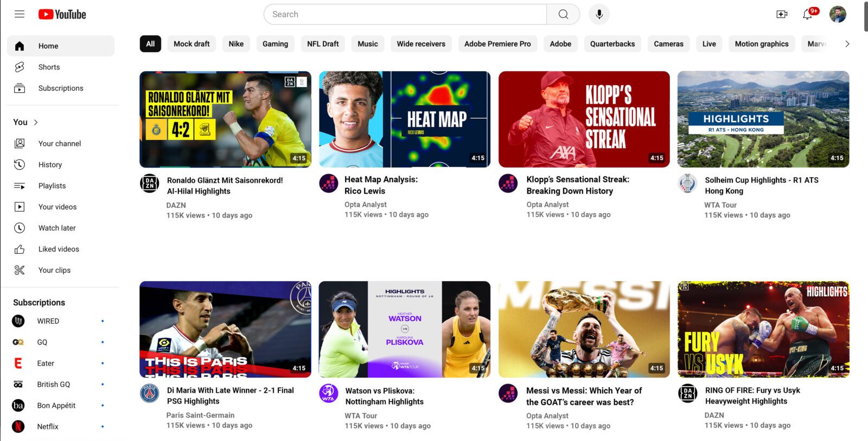This screenshot has width=868, height=441.
Task: Click the Watch later clock icon
Action: 20,228
